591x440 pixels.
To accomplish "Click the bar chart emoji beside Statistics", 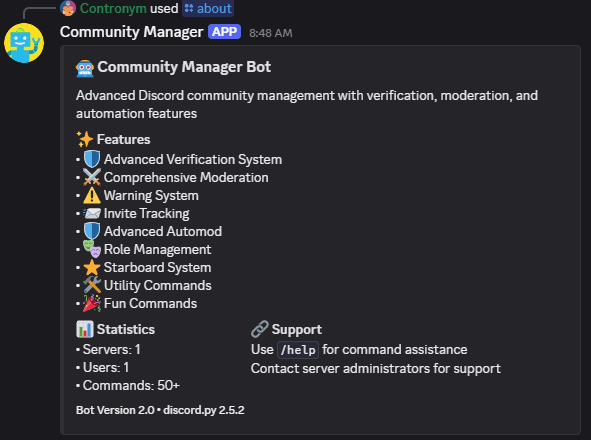I will coord(85,329).
